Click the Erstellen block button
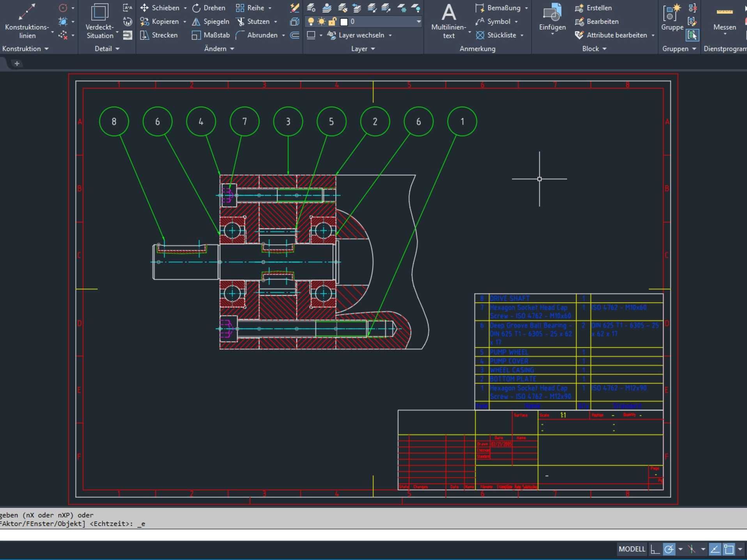747x560 pixels. pos(593,8)
